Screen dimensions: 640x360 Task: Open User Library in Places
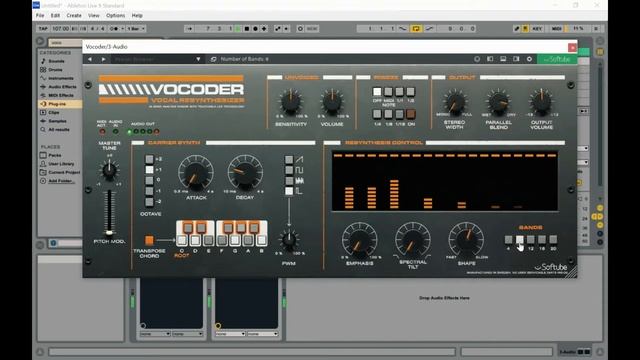[60, 164]
